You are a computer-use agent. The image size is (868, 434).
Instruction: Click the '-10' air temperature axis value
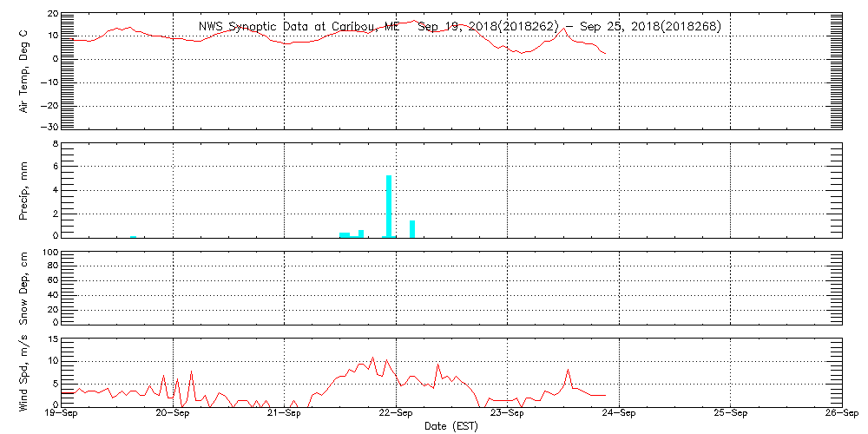point(49,82)
